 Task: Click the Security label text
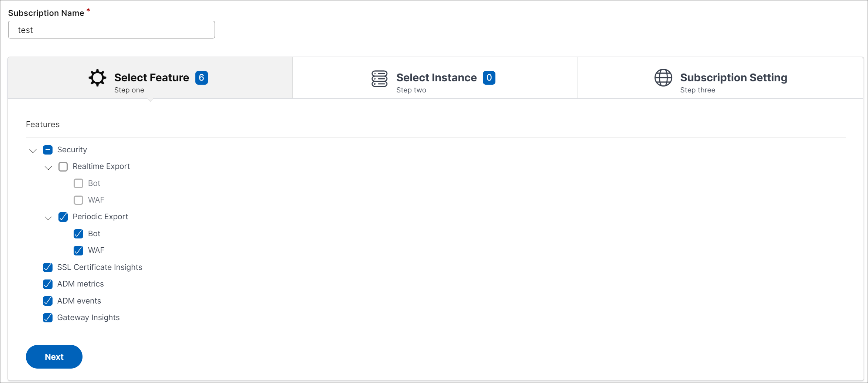pyautogui.click(x=72, y=150)
